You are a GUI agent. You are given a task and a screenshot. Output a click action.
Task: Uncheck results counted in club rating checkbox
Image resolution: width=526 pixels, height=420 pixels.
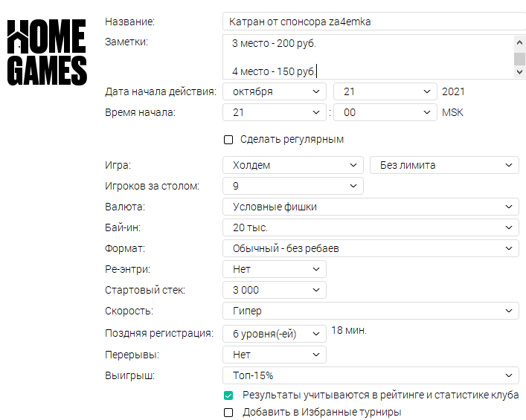click(228, 395)
